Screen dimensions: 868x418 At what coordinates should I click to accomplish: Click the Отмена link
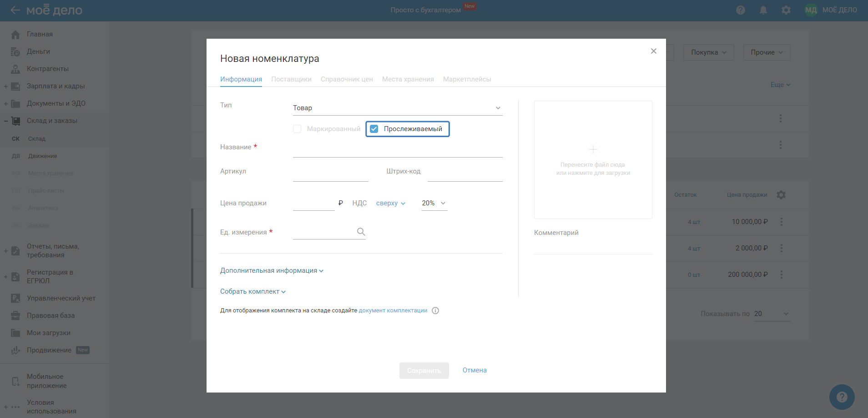tap(474, 370)
